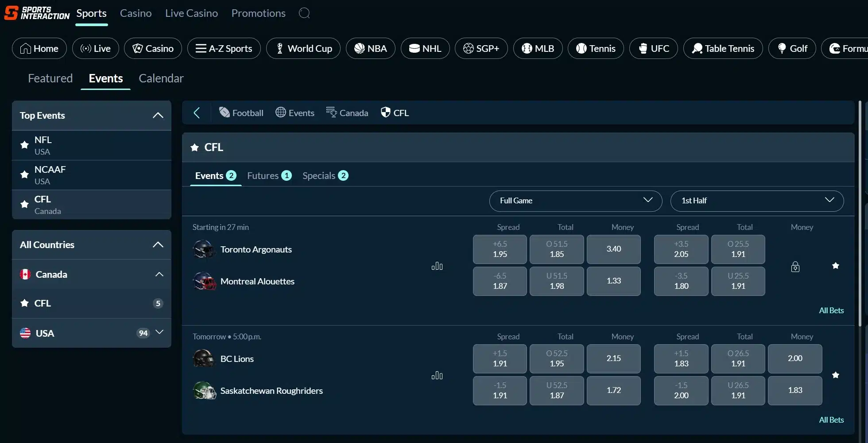
Task: Click the Sports Interaction logo
Action: pos(37,13)
